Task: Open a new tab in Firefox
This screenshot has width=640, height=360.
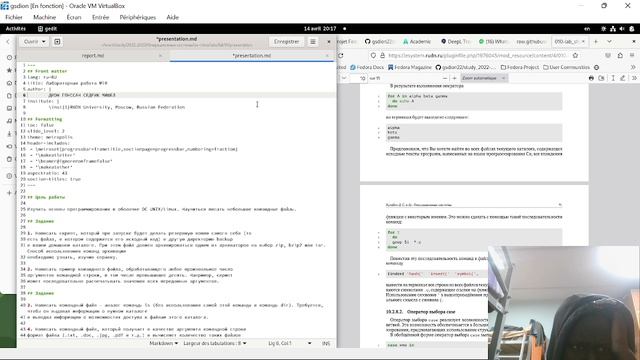Action: coord(596,42)
